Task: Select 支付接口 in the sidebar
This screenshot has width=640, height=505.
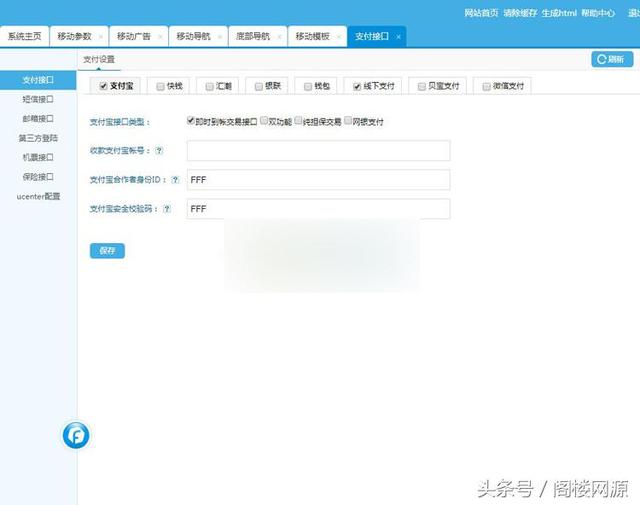Action: [38, 80]
